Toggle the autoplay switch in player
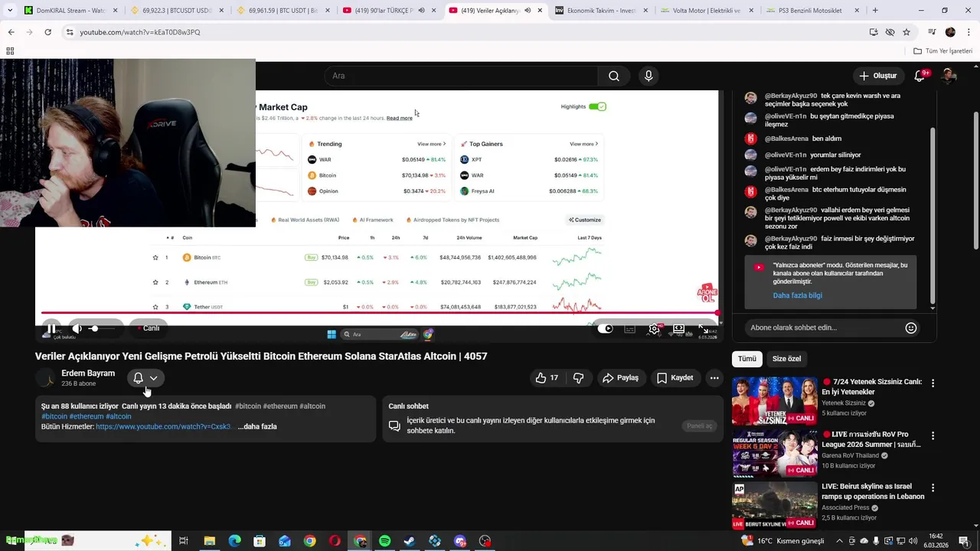Screen dimensions: 980x551 (x=606, y=329)
